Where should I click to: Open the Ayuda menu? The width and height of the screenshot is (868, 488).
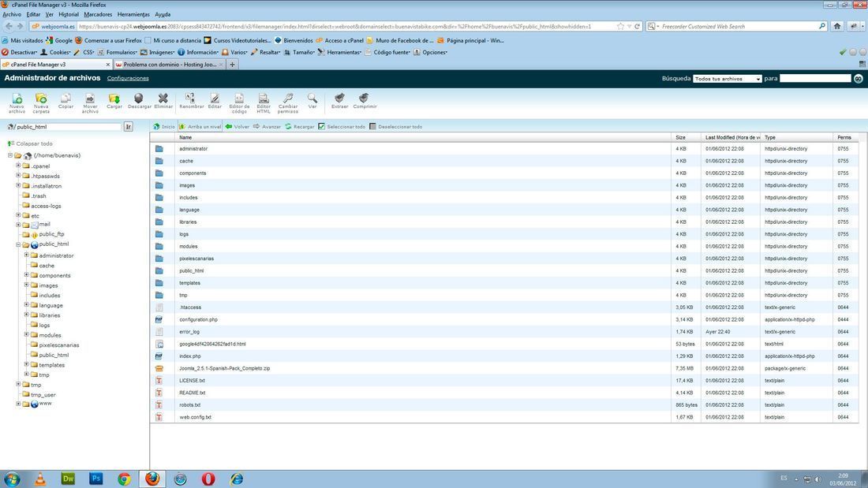[163, 14]
